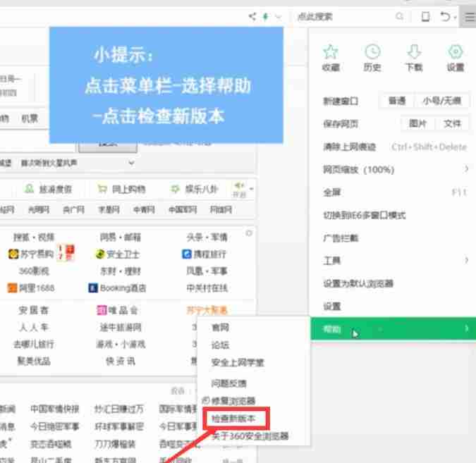Open the 炒汇日赚过万 link
This screenshot has height=463, width=476.
[x=118, y=409]
